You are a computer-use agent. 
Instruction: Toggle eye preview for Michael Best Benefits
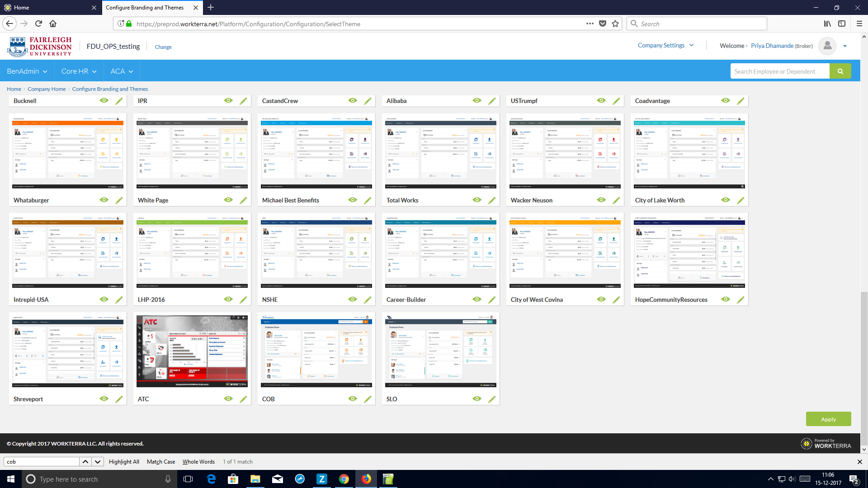point(353,200)
